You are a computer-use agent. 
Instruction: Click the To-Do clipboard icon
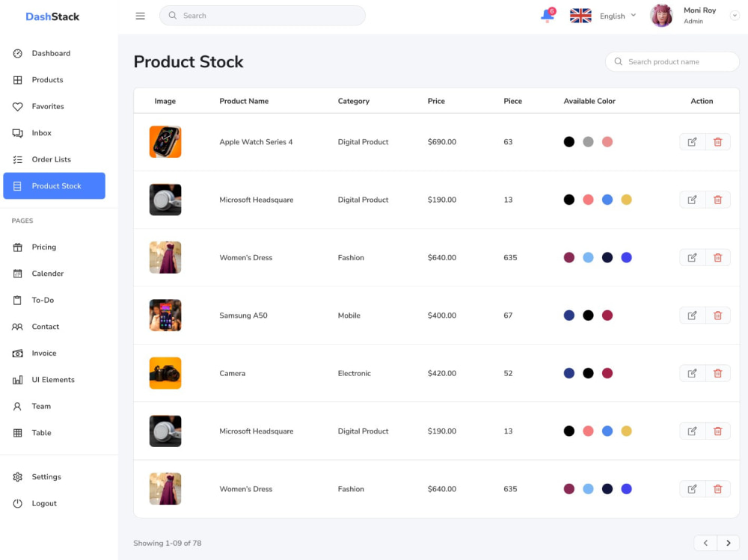point(18,300)
